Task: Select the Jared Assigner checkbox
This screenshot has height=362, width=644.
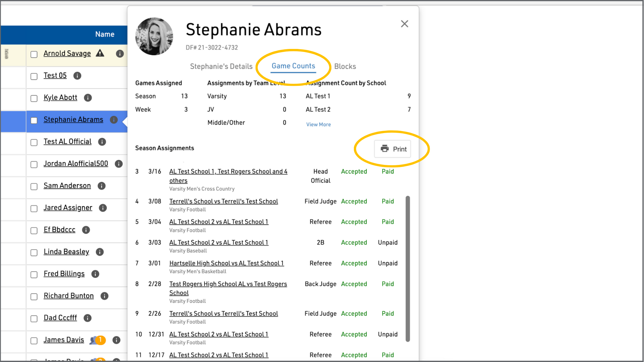Action: 34,208
